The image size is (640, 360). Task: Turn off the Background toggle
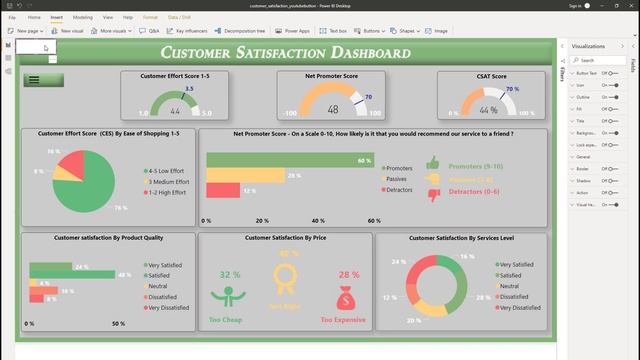(x=613, y=133)
